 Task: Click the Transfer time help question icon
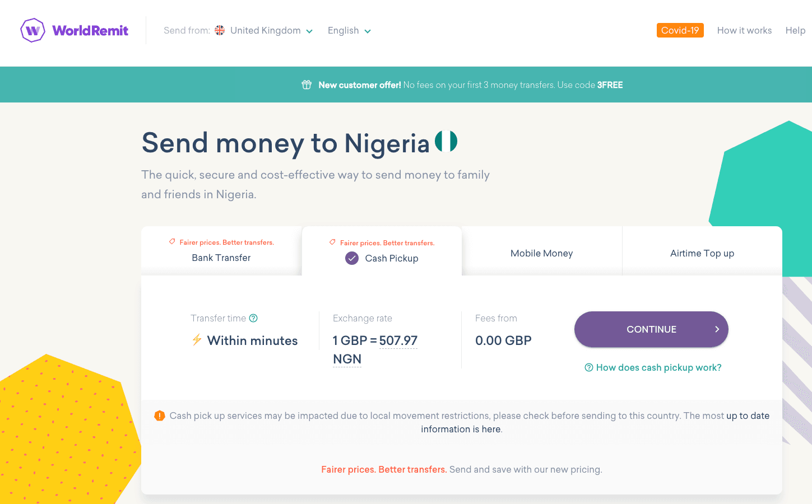tap(253, 318)
